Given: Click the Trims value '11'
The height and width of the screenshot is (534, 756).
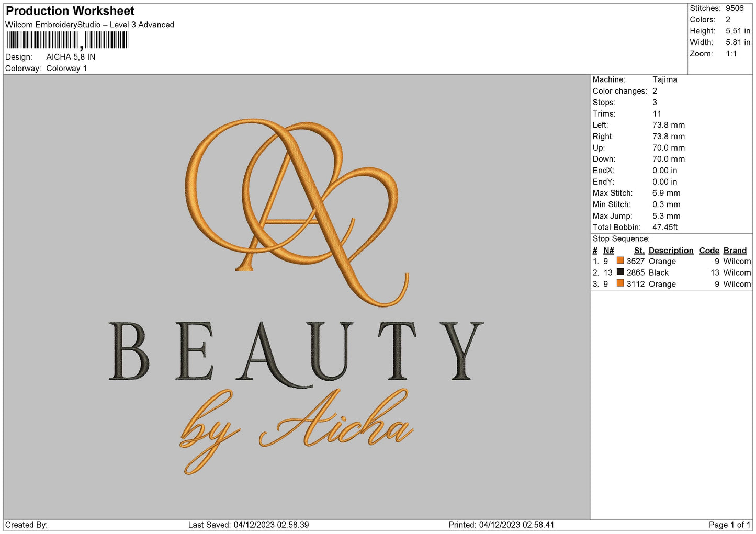Looking at the screenshot, I should pos(657,113).
